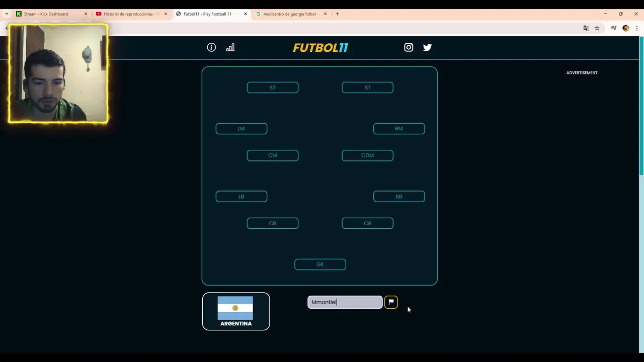Select the right CB position slot
The height and width of the screenshot is (362, 644).
click(367, 223)
